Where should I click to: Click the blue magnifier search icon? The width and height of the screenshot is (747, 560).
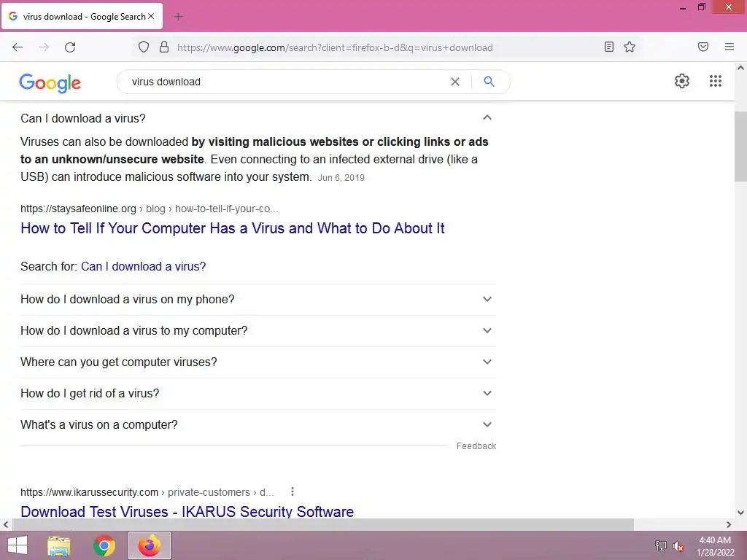[489, 82]
